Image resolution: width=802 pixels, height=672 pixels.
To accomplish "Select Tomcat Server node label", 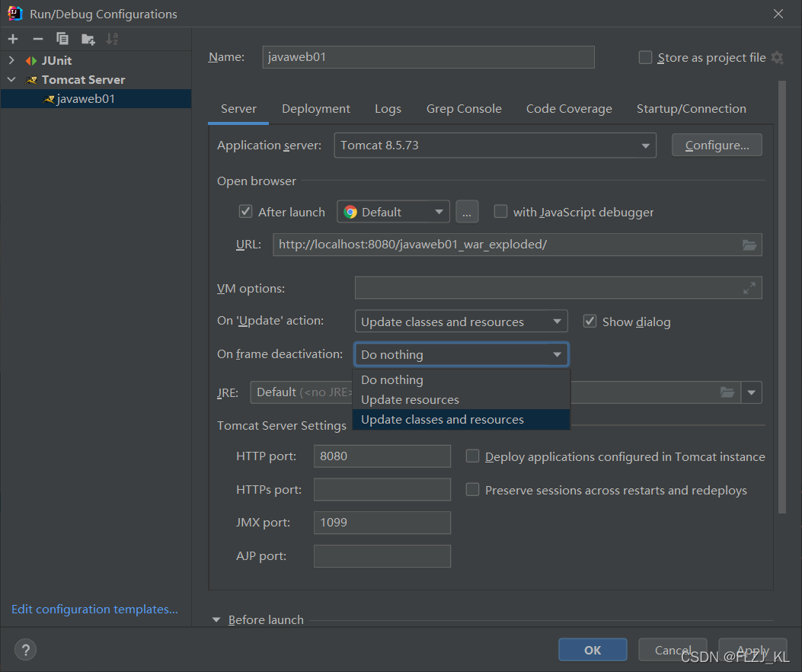I will coord(83,80).
